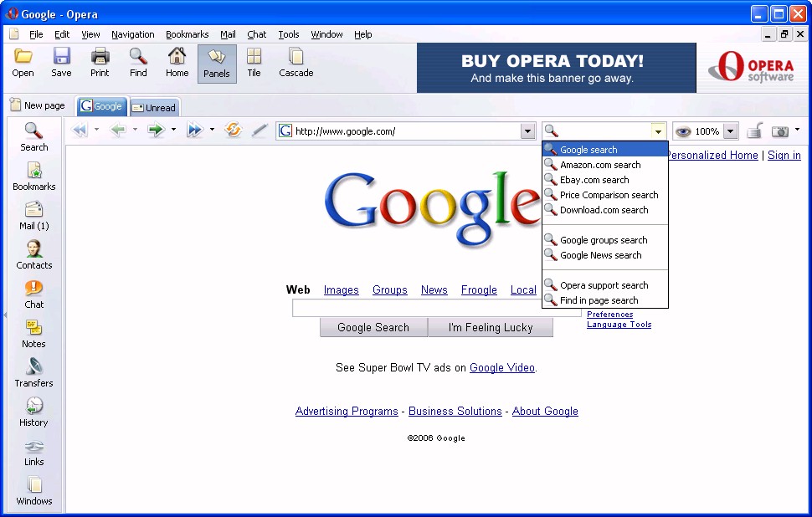The image size is (812, 517).
Task: Collapse the panel sidebar with left edge arrow
Action: point(5,315)
